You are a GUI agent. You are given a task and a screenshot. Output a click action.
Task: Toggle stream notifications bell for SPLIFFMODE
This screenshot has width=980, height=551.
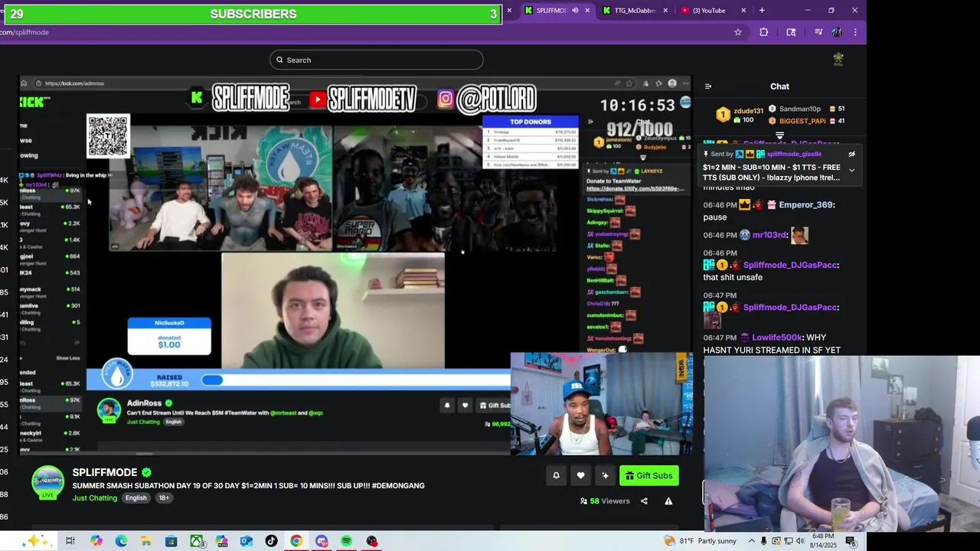(x=556, y=476)
